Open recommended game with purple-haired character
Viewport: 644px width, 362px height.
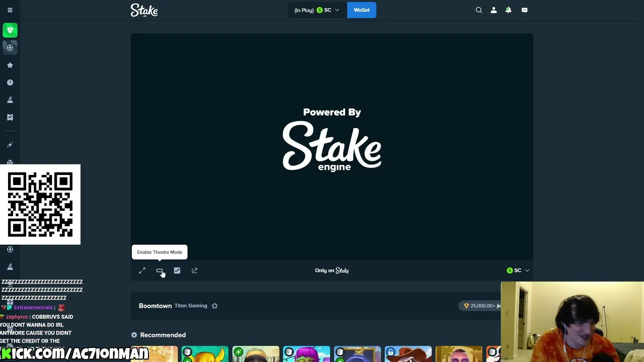pos(306,354)
